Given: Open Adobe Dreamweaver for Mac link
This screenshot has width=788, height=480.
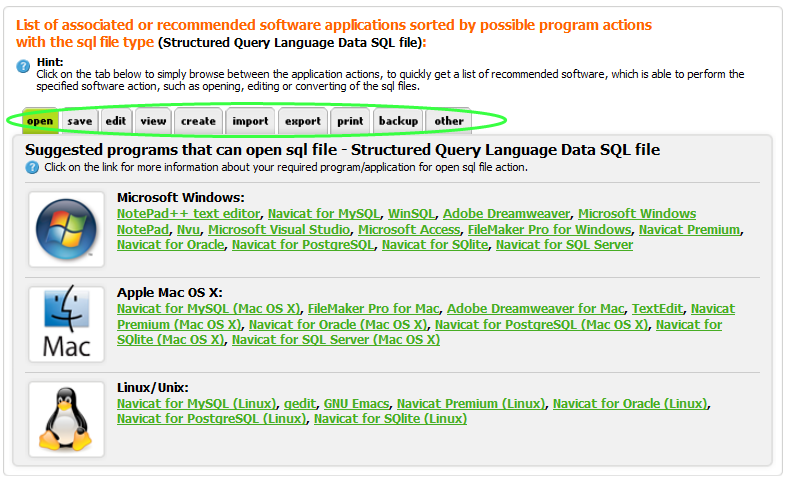Looking at the screenshot, I should tap(536, 309).
